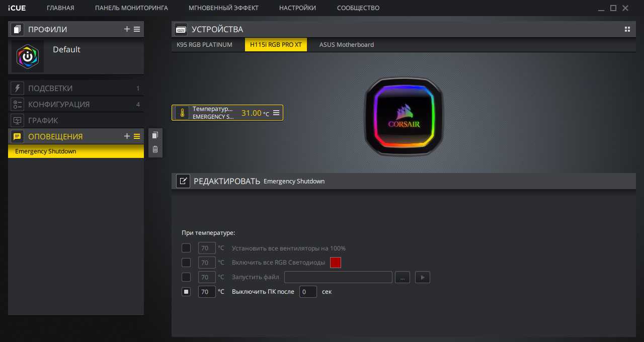Click the Default profile iCUE icon
The image size is (644, 342).
[28, 57]
